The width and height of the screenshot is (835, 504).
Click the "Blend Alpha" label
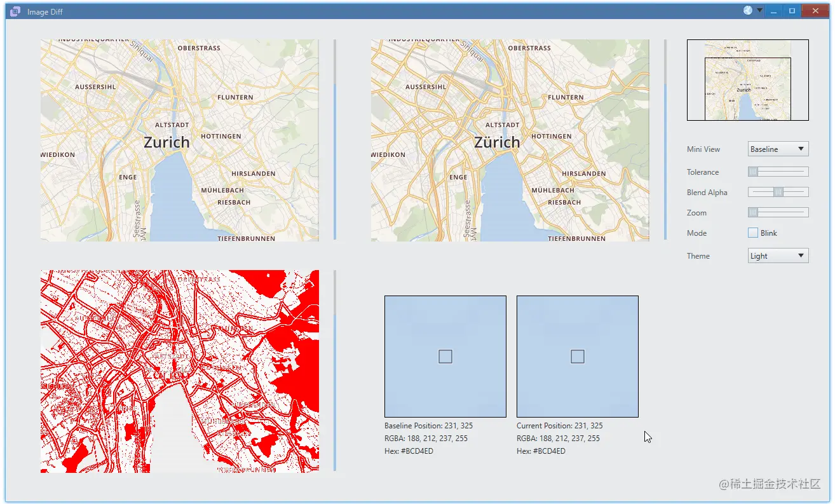(x=707, y=193)
